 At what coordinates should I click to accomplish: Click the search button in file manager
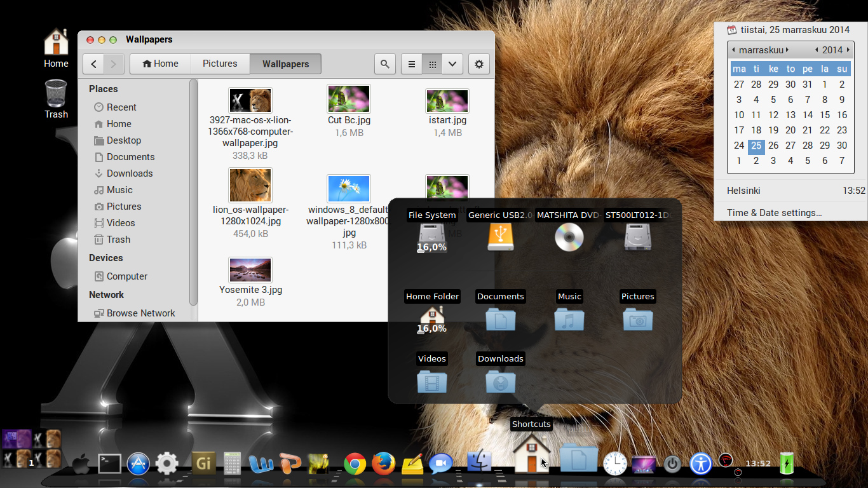(x=384, y=64)
